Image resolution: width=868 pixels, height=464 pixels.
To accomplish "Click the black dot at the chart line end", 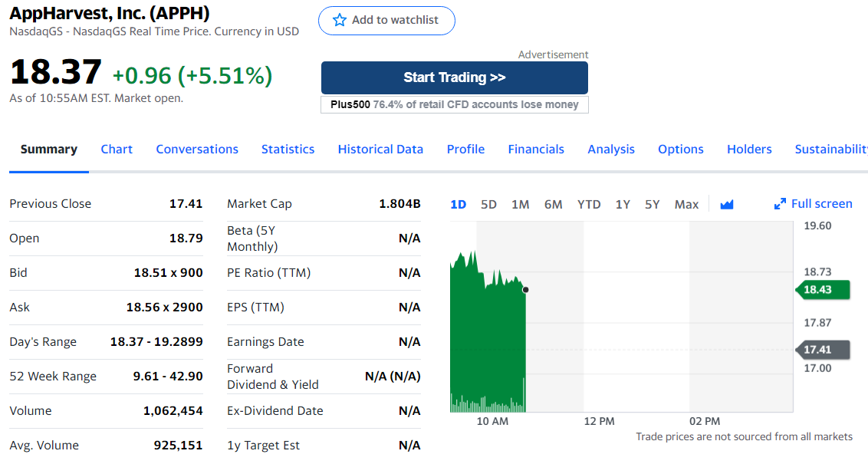I will tap(525, 290).
